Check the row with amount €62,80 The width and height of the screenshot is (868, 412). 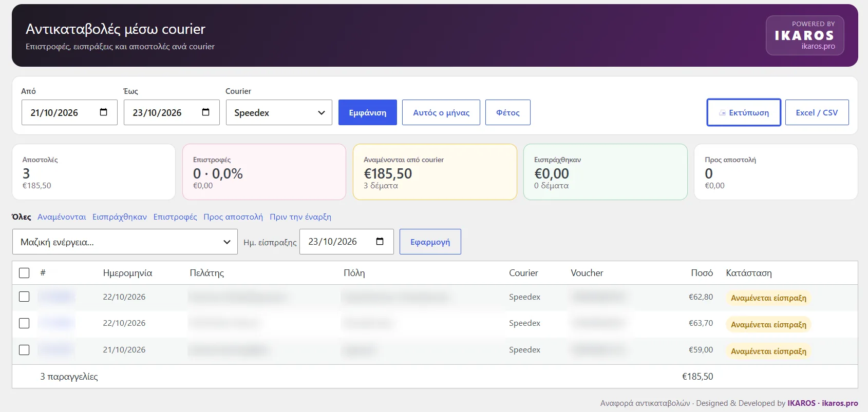click(24, 297)
